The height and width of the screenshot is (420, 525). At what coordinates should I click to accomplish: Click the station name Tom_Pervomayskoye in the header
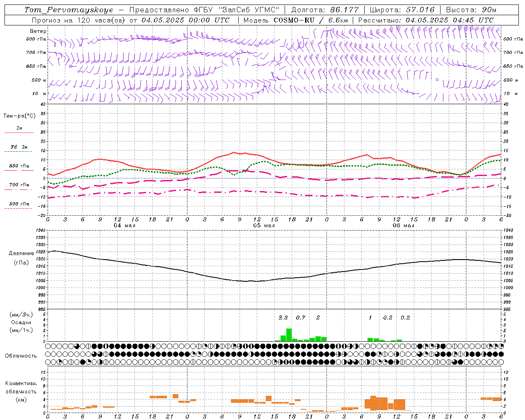(x=68, y=10)
